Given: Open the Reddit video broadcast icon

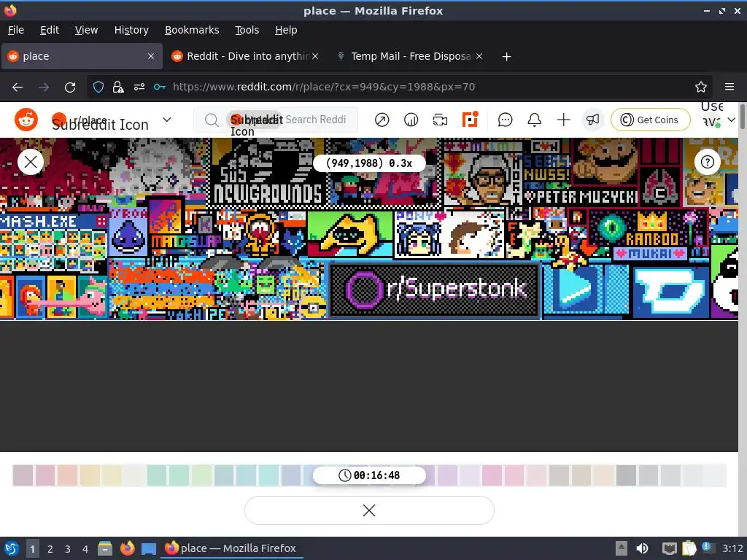Looking at the screenshot, I should [x=440, y=120].
